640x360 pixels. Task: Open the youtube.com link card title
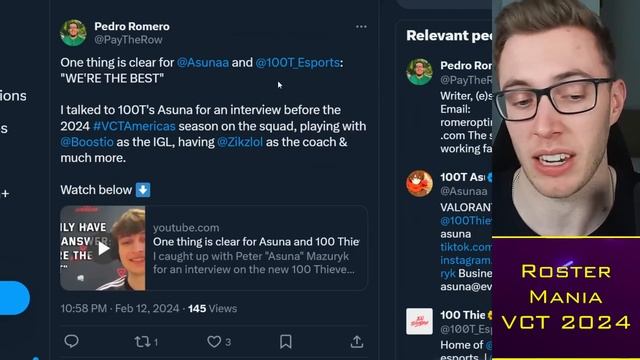point(256,242)
